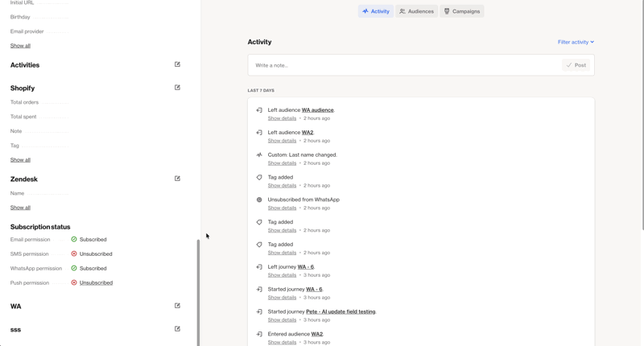Viewport: 644px width, 346px height.
Task: Click edit icon next to Activities section
Action: (x=177, y=64)
